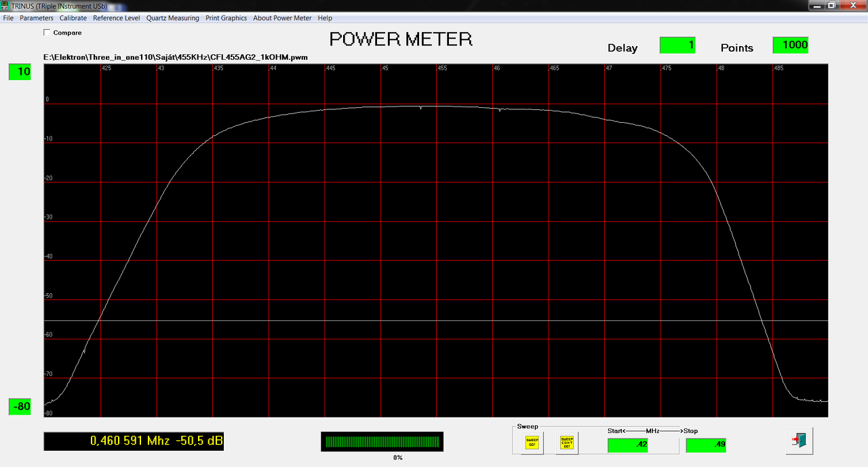Start a single sweep with SWEEP GO!

pyautogui.click(x=532, y=443)
